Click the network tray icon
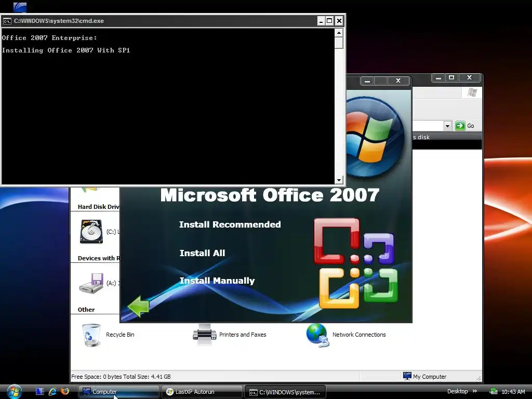The width and height of the screenshot is (532, 399). point(494,392)
